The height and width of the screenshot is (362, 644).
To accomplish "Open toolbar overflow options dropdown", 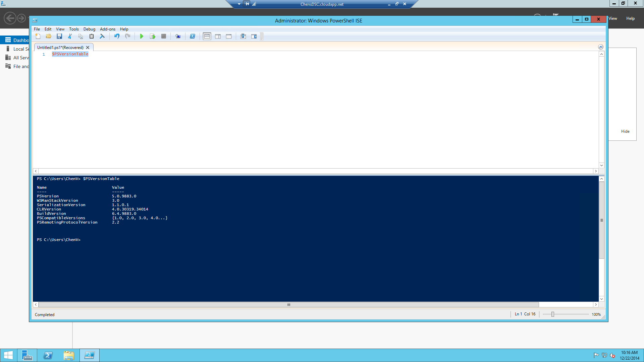I will pyautogui.click(x=262, y=37).
